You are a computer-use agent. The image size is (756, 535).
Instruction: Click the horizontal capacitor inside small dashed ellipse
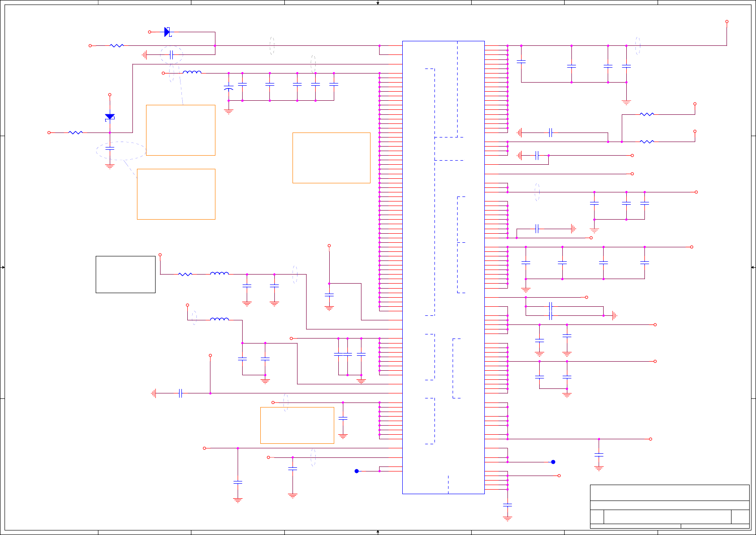(171, 55)
